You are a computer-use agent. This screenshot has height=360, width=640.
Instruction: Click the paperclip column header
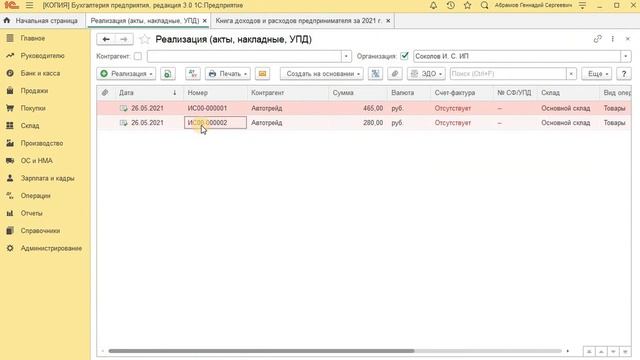pyautogui.click(x=105, y=93)
